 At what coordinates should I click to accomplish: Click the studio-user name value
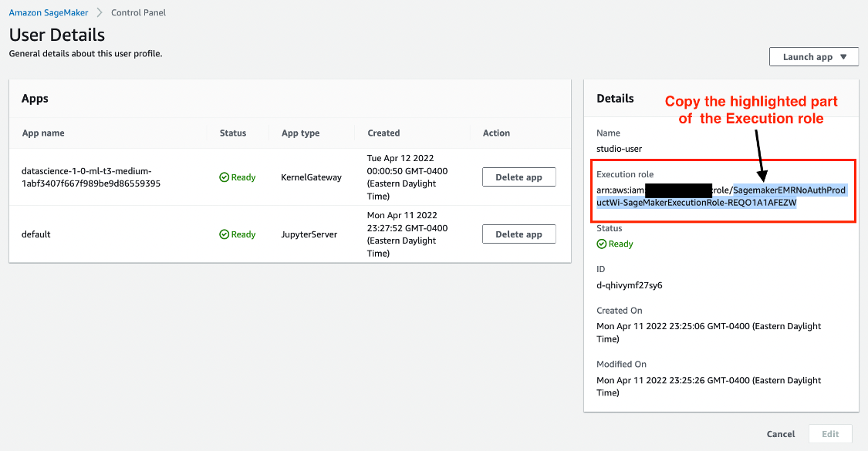619,149
